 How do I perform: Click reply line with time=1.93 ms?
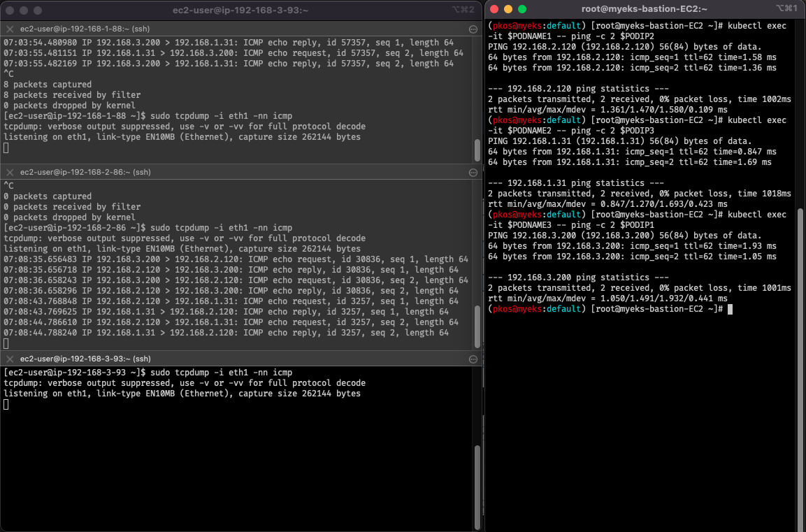632,245
